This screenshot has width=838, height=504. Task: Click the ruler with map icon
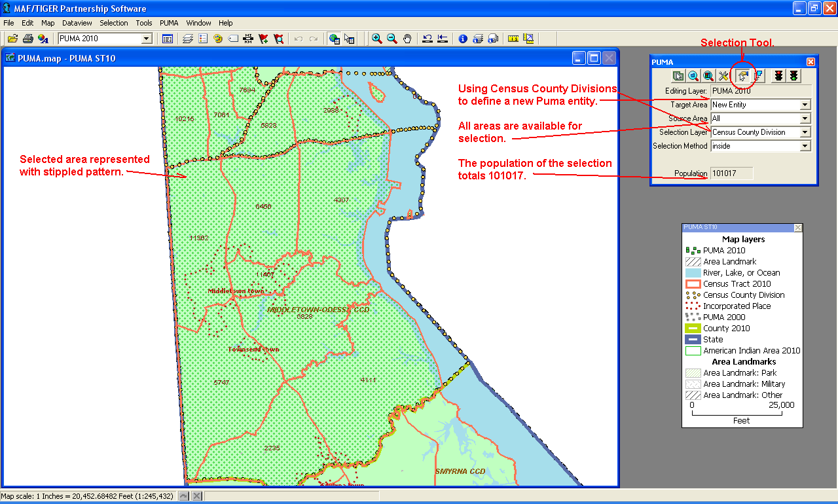click(528, 39)
